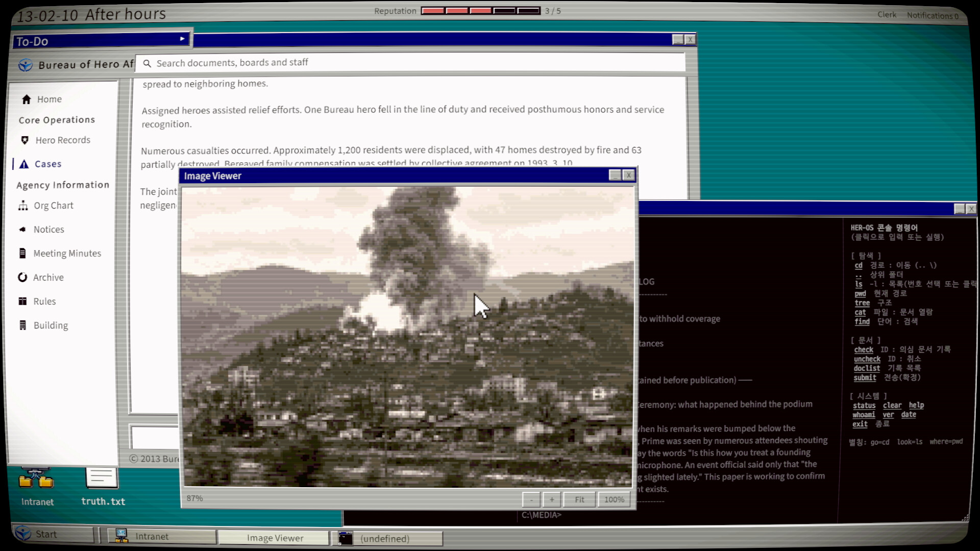Click the cat command in console
Viewport: 980px width, 551px height.
pyautogui.click(x=861, y=312)
